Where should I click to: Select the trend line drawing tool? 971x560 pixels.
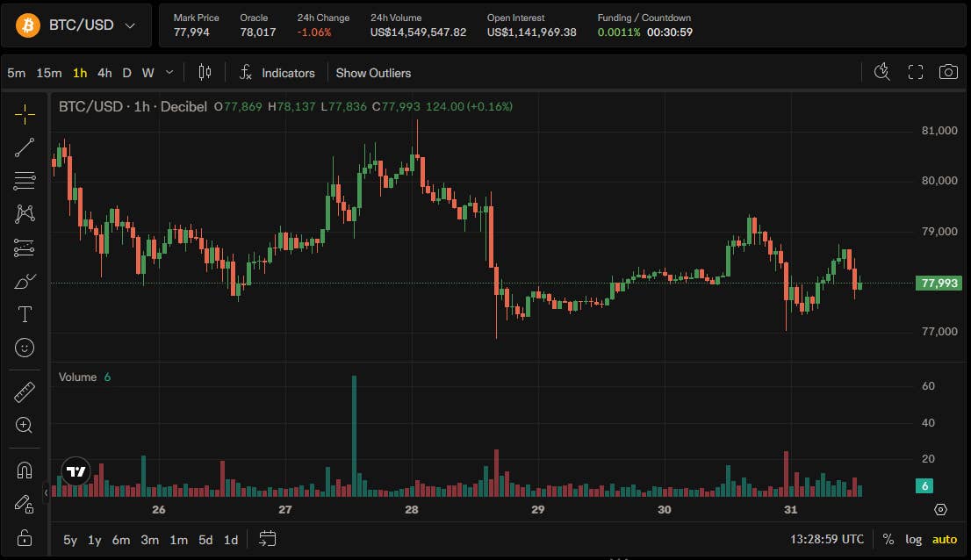point(25,147)
